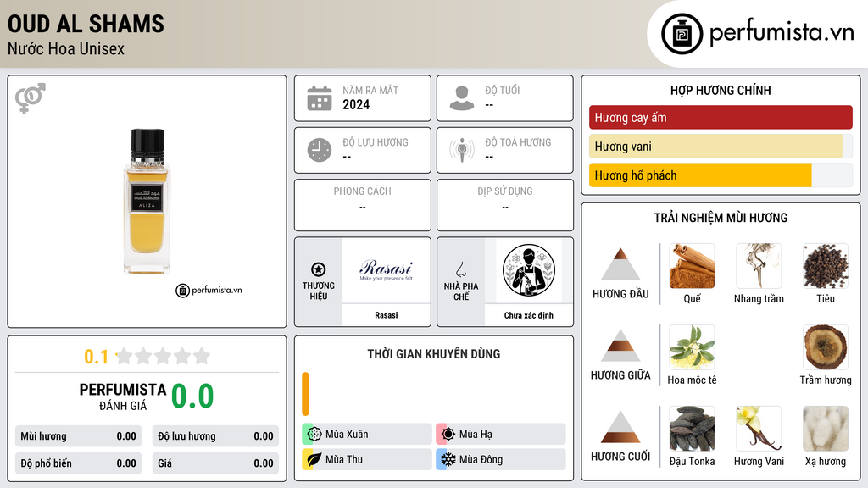The width and height of the screenshot is (868, 488).
Task: Click the clock icon for Độ Lưu Hương
Action: pyautogui.click(x=320, y=150)
